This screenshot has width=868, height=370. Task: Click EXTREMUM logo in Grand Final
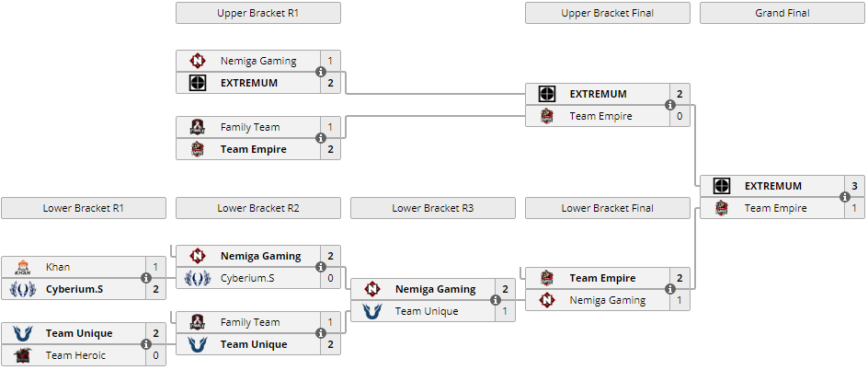721,186
